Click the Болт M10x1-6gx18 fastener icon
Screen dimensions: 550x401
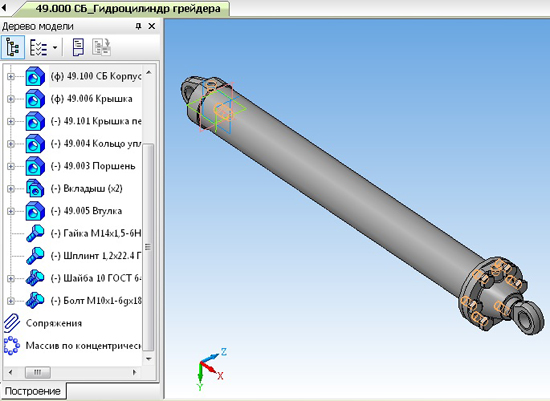pyautogui.click(x=35, y=301)
